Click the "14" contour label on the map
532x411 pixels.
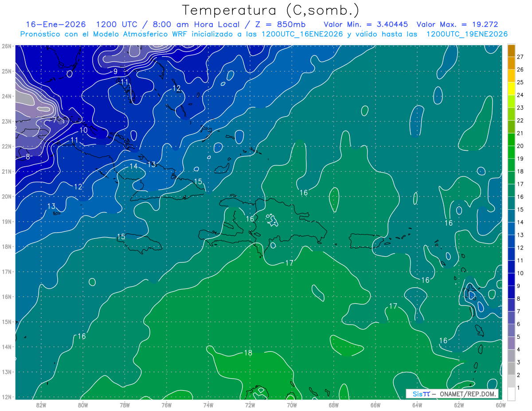(x=133, y=166)
